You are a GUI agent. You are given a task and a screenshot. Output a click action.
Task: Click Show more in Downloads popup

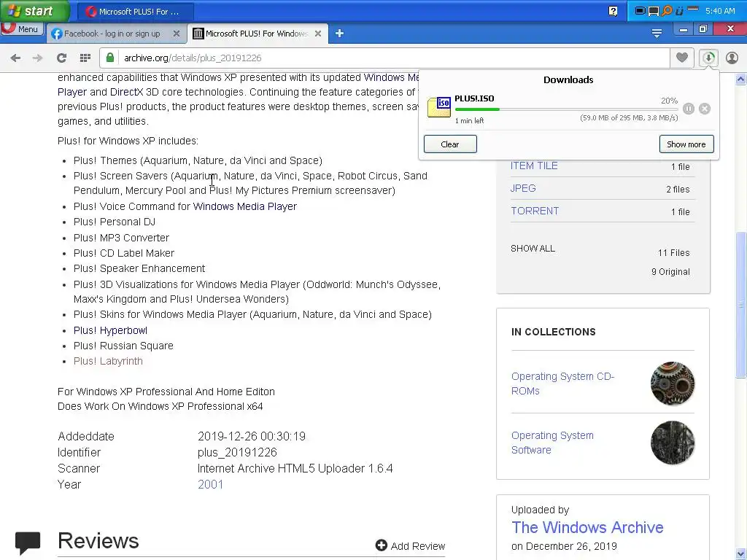coord(686,144)
